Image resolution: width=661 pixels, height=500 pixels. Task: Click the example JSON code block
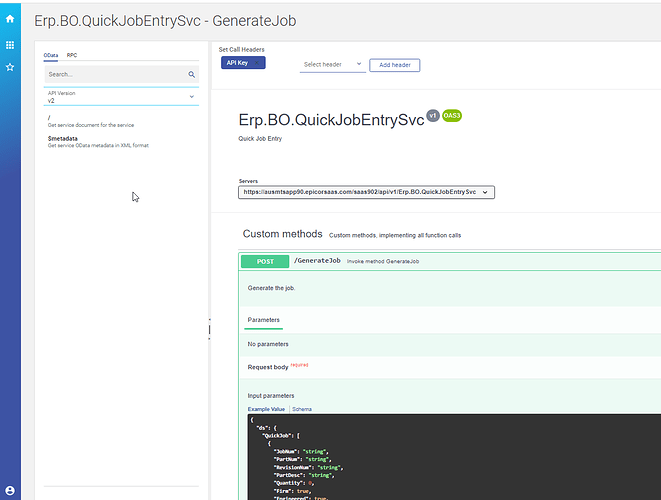(x=454, y=457)
